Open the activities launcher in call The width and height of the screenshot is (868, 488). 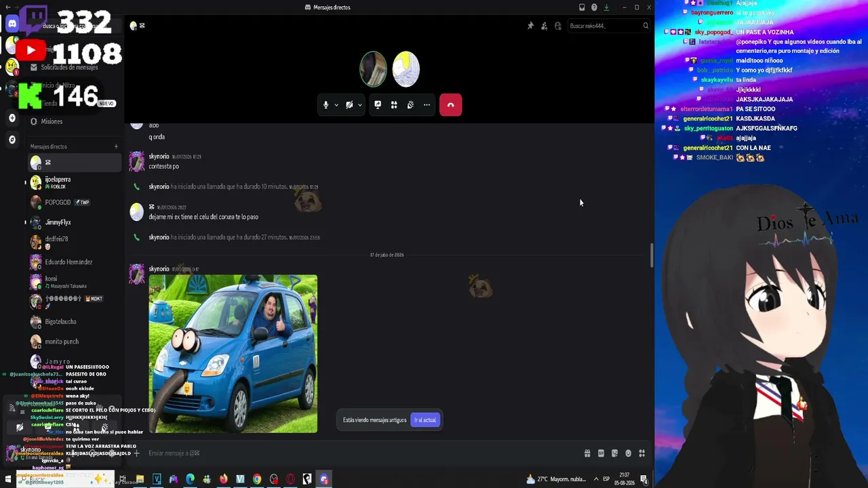394,105
